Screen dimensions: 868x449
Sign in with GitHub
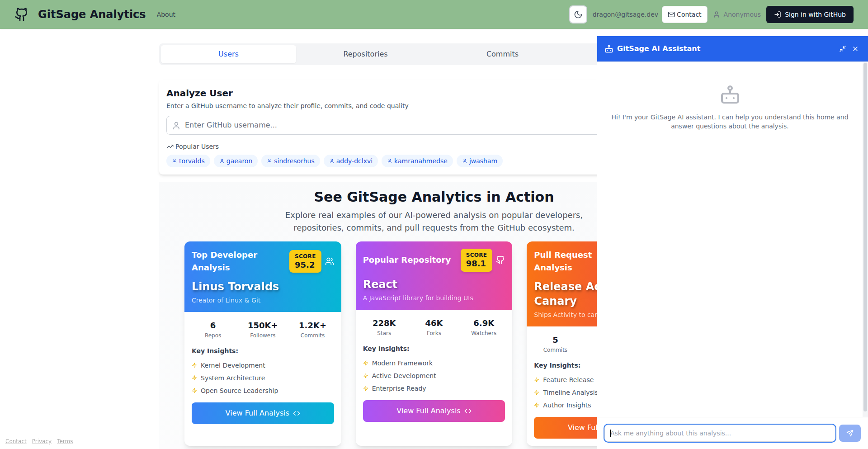[x=809, y=14]
